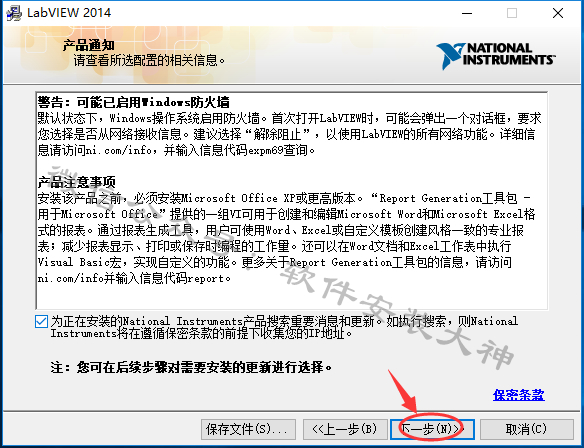Uncheck the search for important messages checkbox
Image resolution: width=584 pixels, height=448 pixels.
(41, 322)
